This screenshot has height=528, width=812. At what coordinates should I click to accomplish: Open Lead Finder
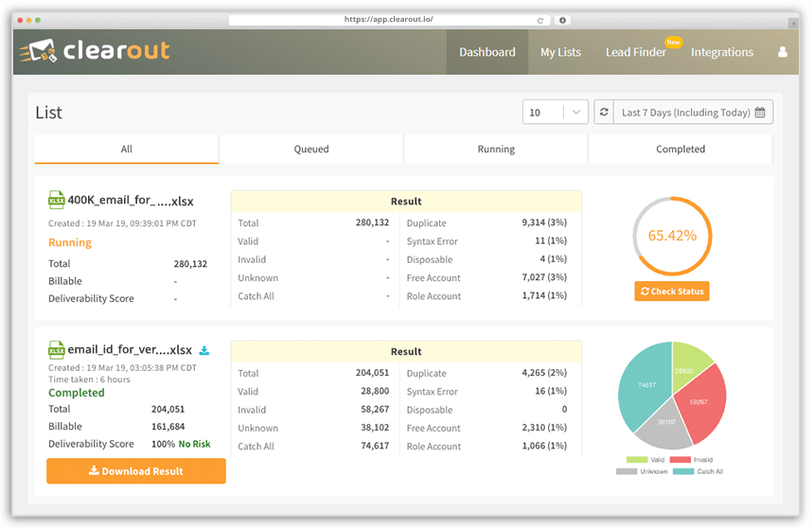[x=636, y=52]
